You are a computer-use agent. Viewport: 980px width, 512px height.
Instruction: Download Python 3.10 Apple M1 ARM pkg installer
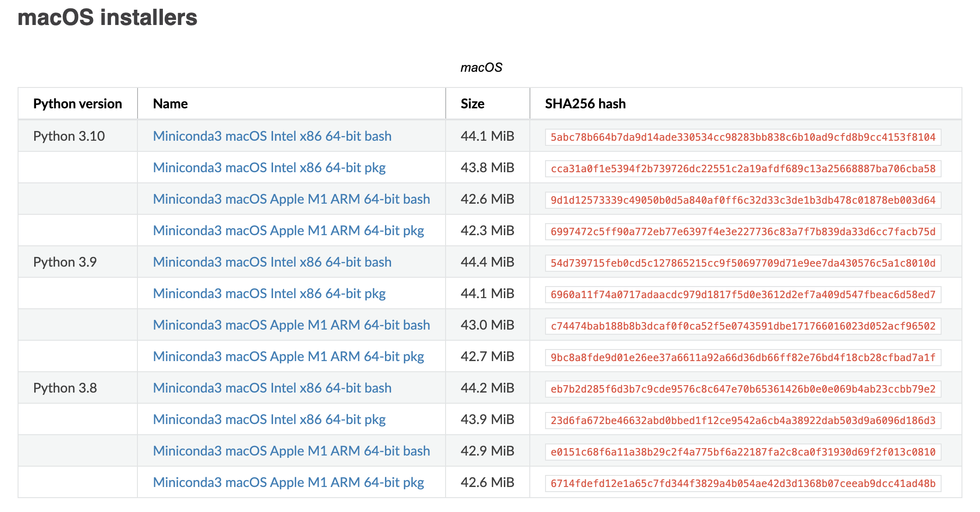(288, 231)
